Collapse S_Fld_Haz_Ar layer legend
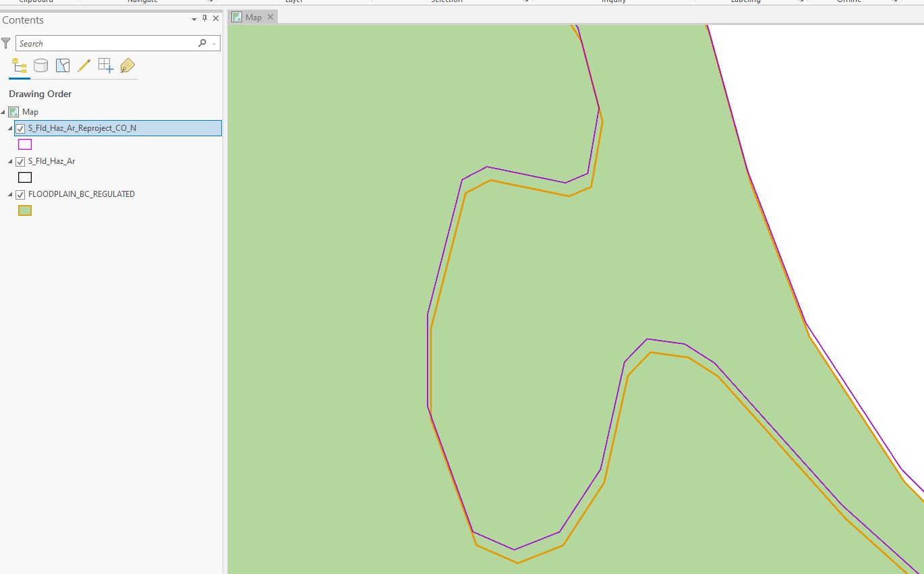The image size is (924, 574). point(10,162)
